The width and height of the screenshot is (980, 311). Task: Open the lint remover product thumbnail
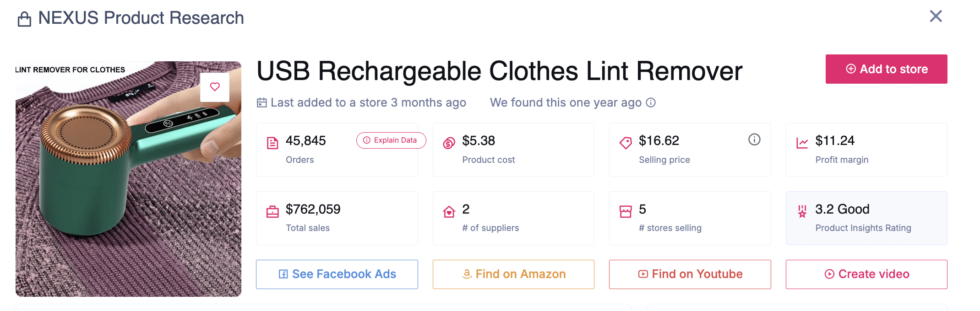coord(128,192)
